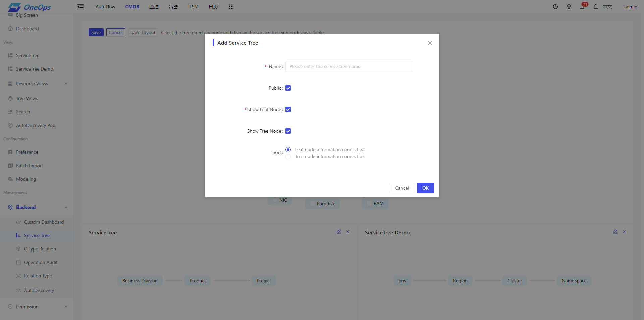Toggle the Show Leaf Node checkbox
Image resolution: width=644 pixels, height=320 pixels.
pyautogui.click(x=288, y=109)
